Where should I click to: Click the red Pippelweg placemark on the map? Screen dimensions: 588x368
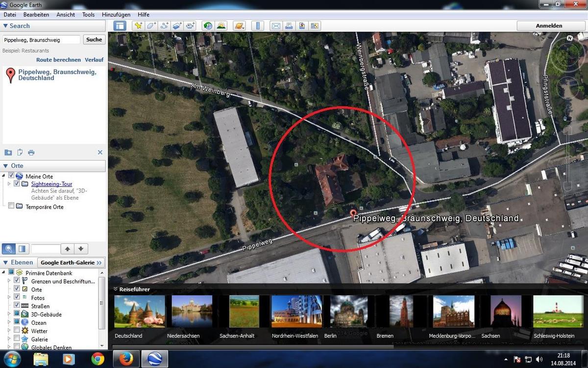coord(353,213)
